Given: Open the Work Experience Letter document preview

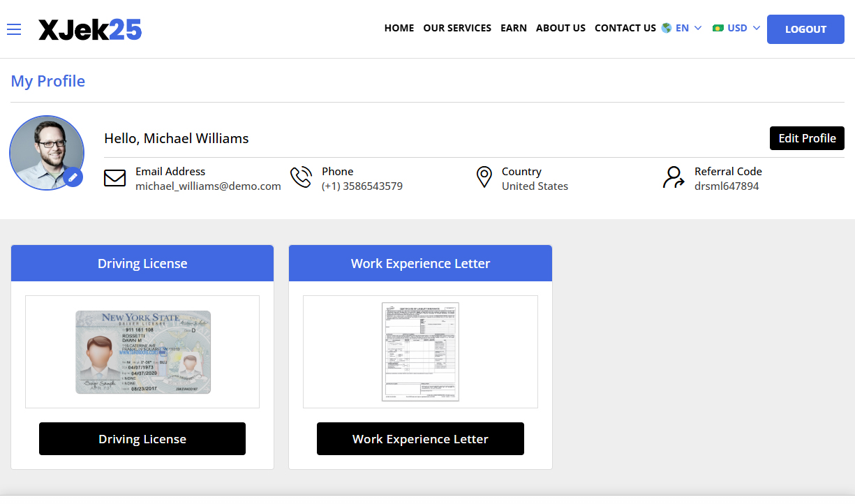Looking at the screenshot, I should tap(420, 351).
